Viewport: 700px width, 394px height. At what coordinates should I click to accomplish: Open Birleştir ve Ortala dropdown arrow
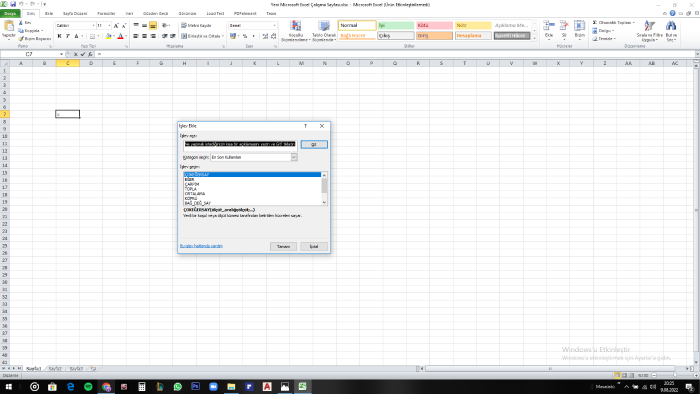pyautogui.click(x=223, y=36)
